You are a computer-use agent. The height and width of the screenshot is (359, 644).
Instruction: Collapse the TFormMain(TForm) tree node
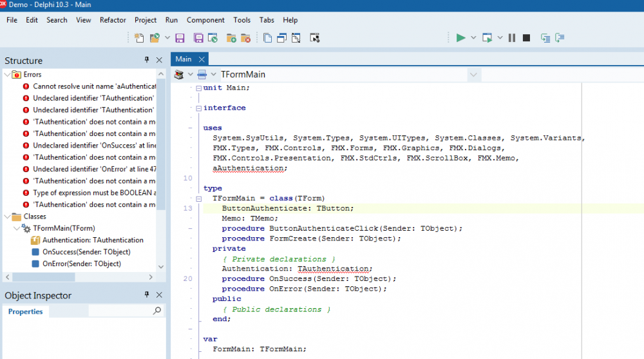tap(17, 228)
